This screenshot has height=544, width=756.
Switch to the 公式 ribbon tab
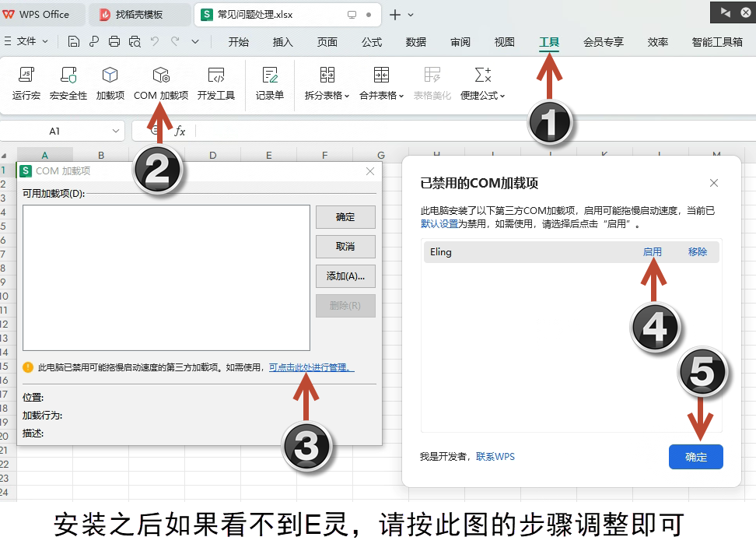(x=372, y=43)
